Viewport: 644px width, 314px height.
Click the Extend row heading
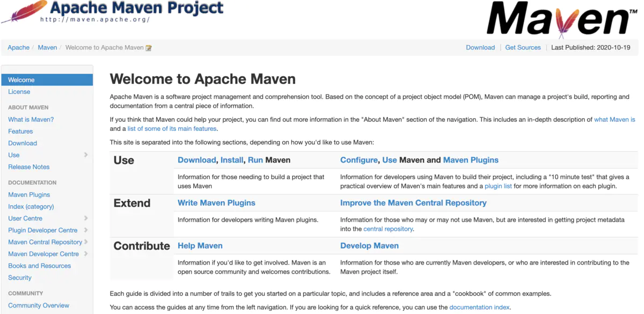pyautogui.click(x=132, y=203)
